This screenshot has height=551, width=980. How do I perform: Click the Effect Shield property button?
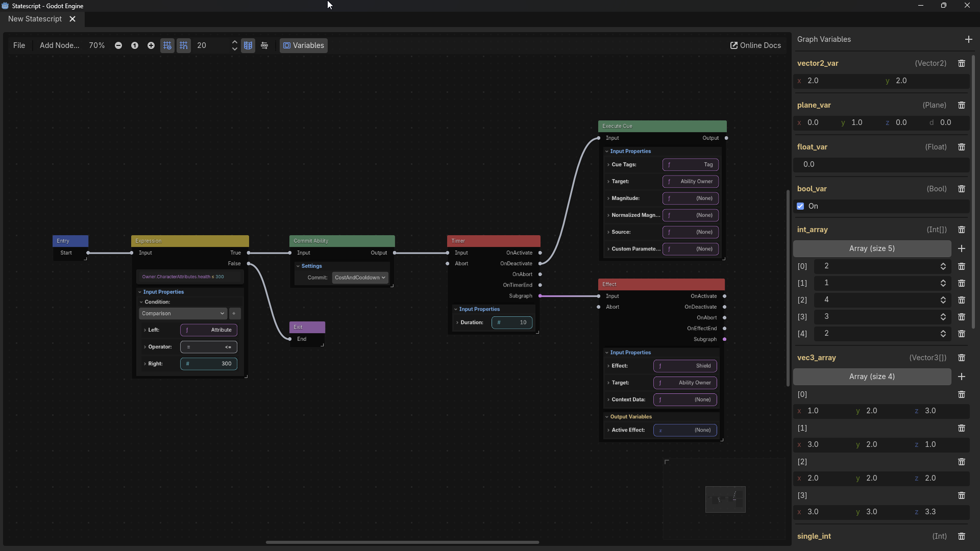685,366
